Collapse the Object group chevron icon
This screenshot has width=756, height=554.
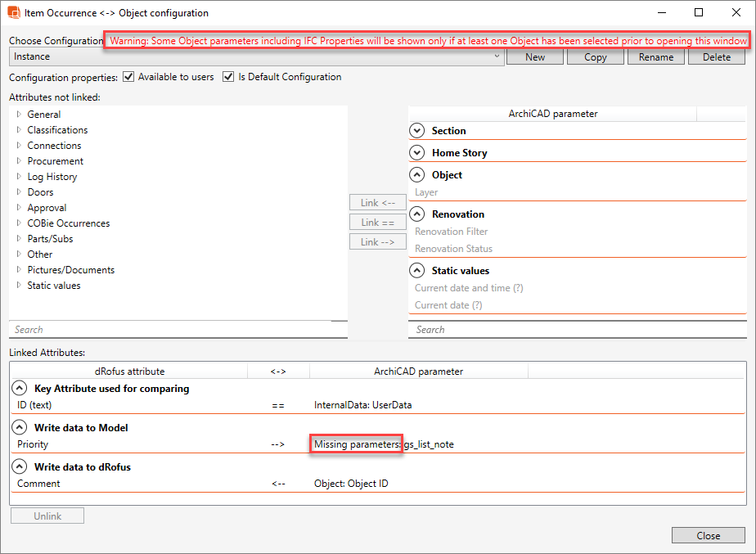[x=417, y=175]
